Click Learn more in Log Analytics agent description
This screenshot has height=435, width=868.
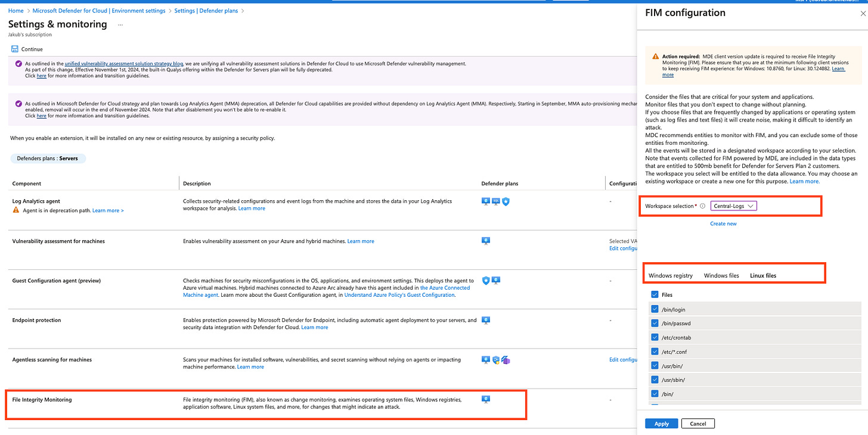[x=252, y=209]
